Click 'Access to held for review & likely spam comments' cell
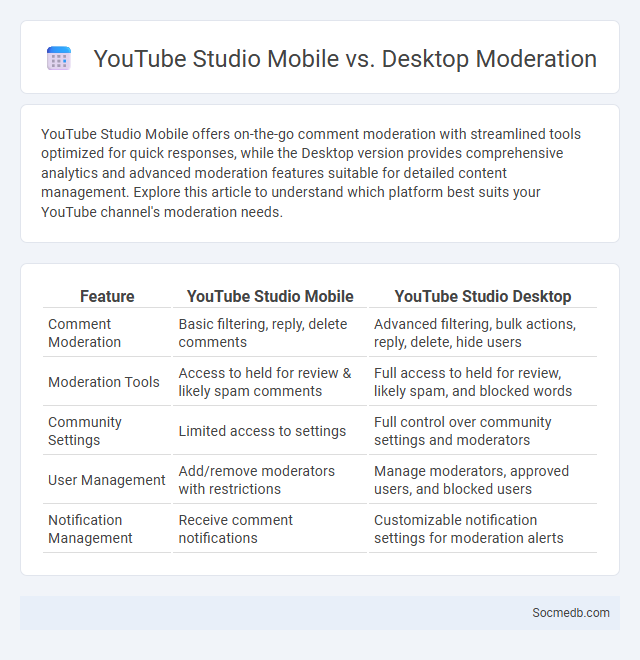 point(270,382)
